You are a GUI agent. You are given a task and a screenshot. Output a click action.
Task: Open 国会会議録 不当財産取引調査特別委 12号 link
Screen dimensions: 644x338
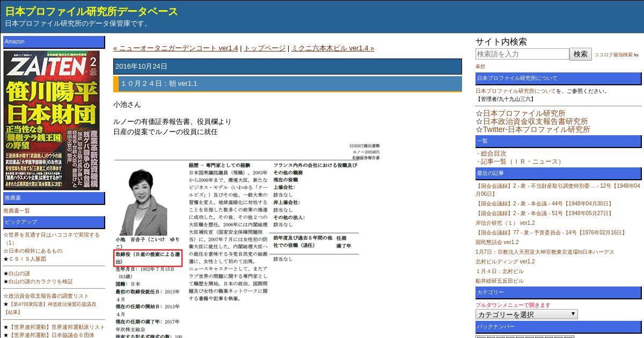pos(558,190)
